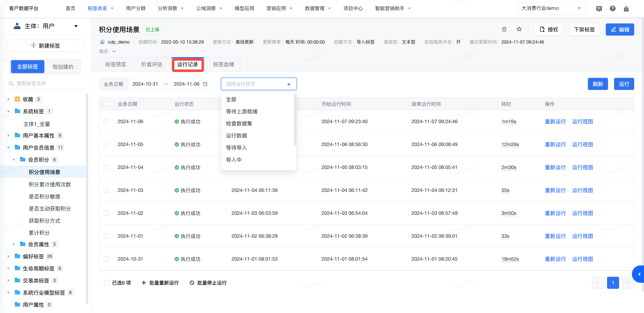Click the status dropdown list scrollbar
The height and width of the screenshot is (313, 644).
(295, 119)
